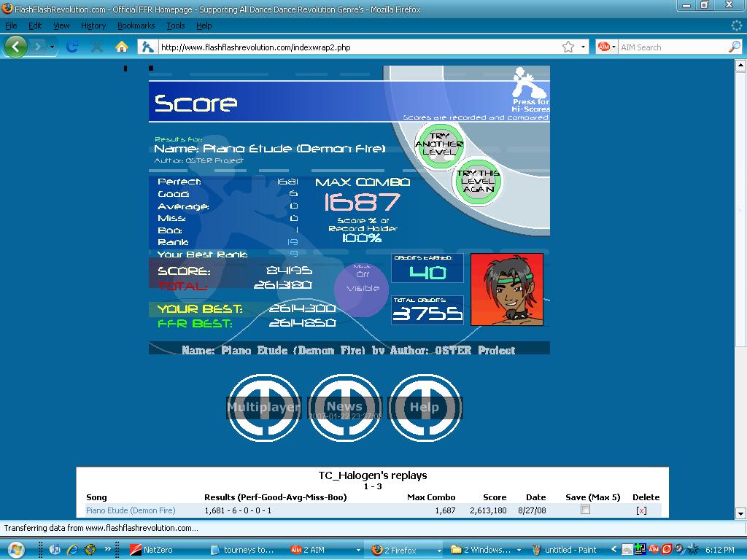747x560 pixels.
Task: Launch Internet Explorer from quick launch
Action: (72, 550)
